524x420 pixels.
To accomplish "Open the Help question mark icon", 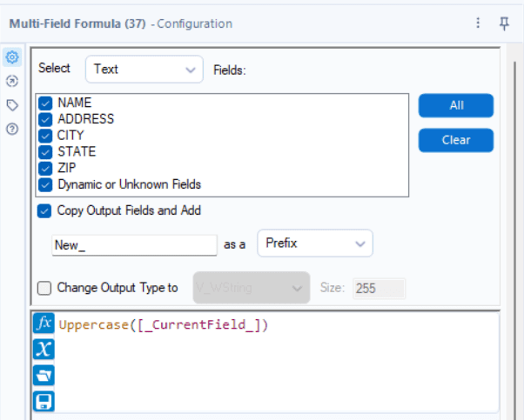I will point(12,128).
